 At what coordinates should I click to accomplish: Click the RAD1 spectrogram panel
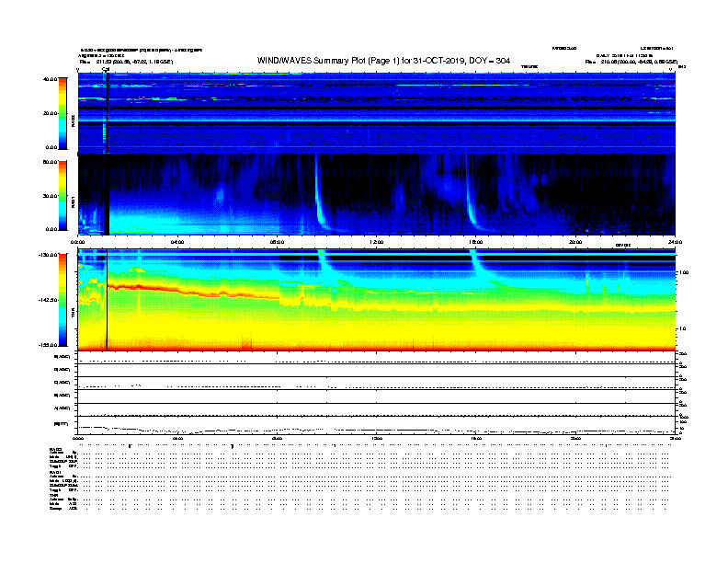coord(377,194)
